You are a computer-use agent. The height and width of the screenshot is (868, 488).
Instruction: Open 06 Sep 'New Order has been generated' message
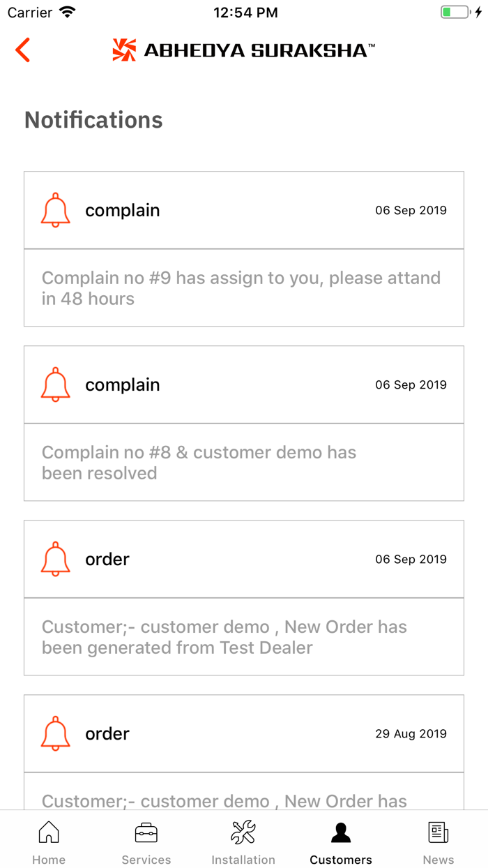point(224,637)
